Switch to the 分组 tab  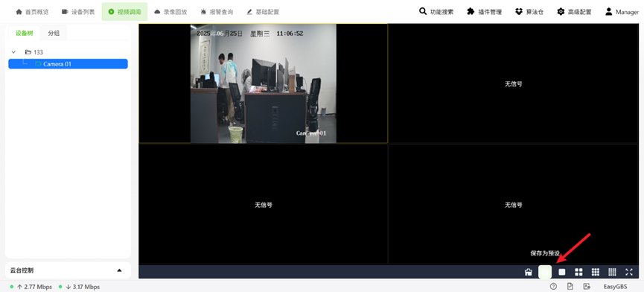click(54, 34)
